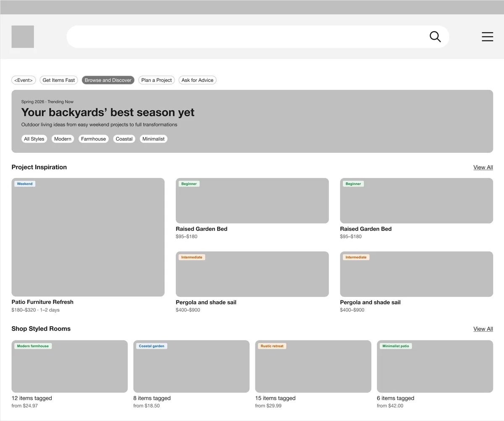The height and width of the screenshot is (421, 504).
Task: Click the '8 items tagged' text
Action: point(152,398)
